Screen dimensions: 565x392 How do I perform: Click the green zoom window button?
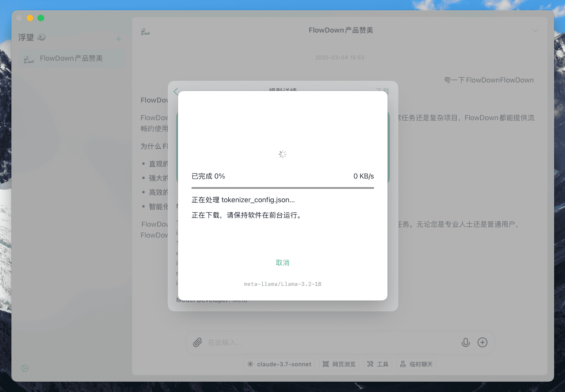pos(41,18)
